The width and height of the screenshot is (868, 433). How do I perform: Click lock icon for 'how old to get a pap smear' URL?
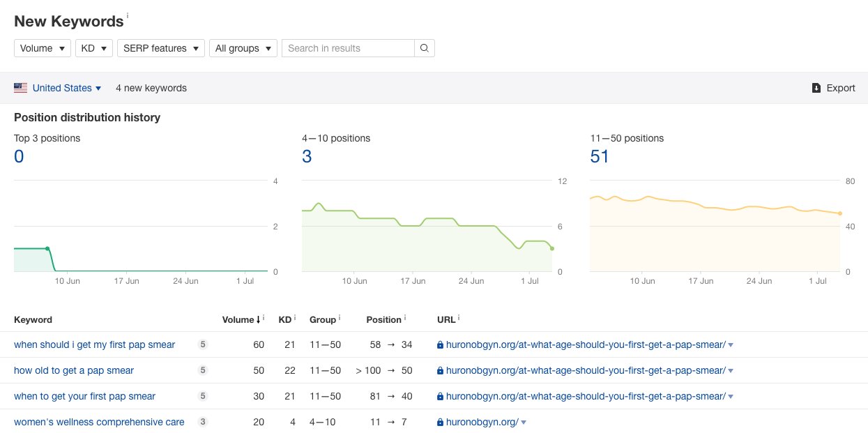pos(440,370)
